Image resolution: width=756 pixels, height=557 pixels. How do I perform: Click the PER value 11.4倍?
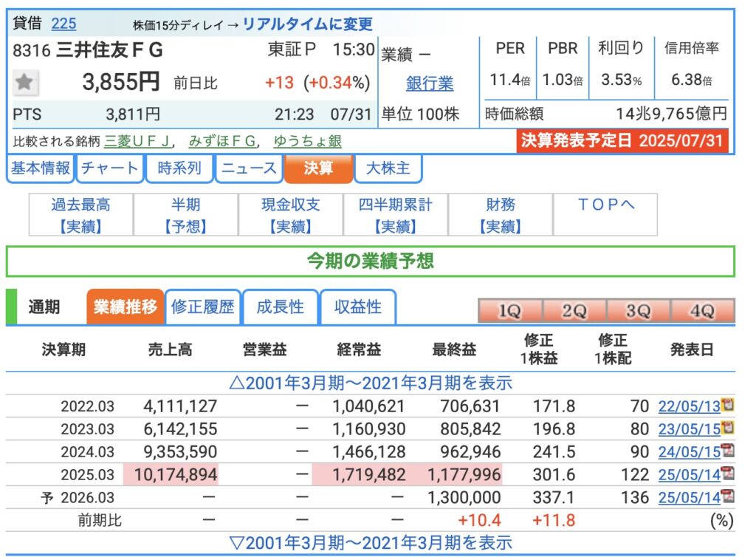[x=509, y=80]
